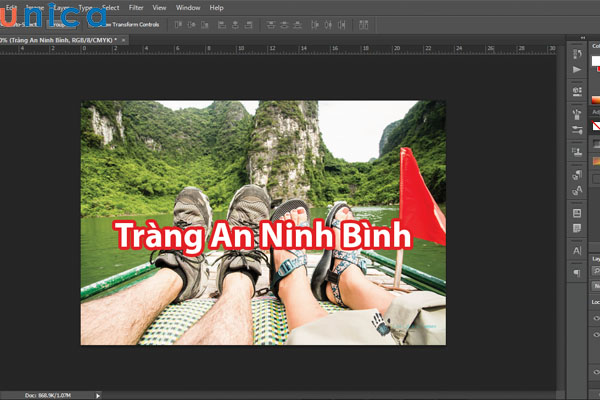Screen dimensions: 600x400
Task: Open the Character Styles panel icon
Action: coord(577,191)
